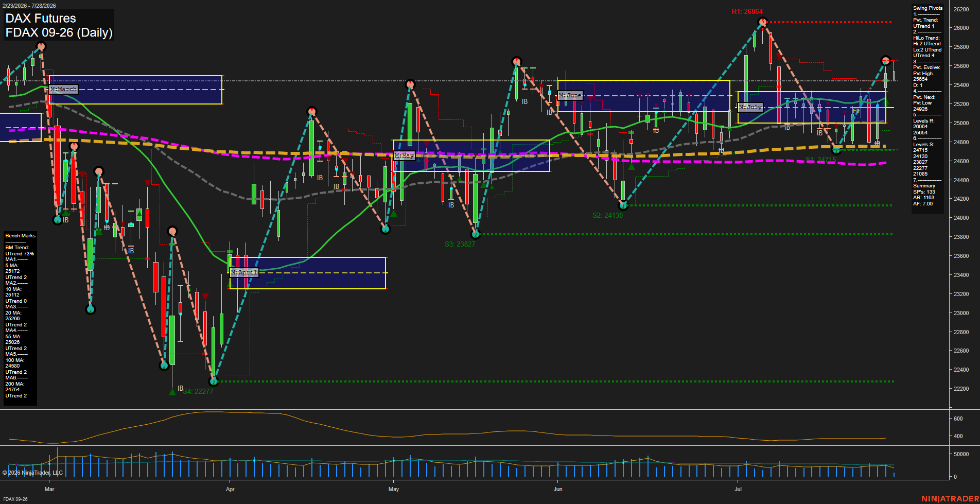980x504 pixels.
Task: Click the swing low pivot marker at S3 23827
Action: pos(476,234)
